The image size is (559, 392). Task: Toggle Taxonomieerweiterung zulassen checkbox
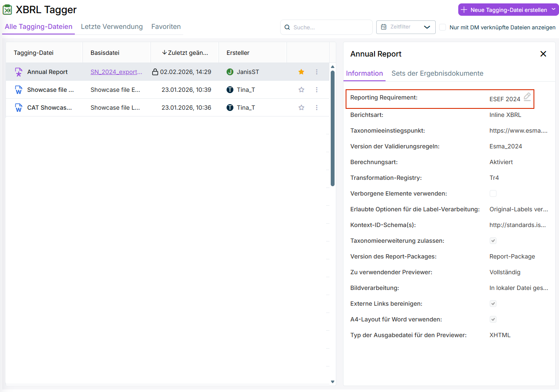click(493, 241)
